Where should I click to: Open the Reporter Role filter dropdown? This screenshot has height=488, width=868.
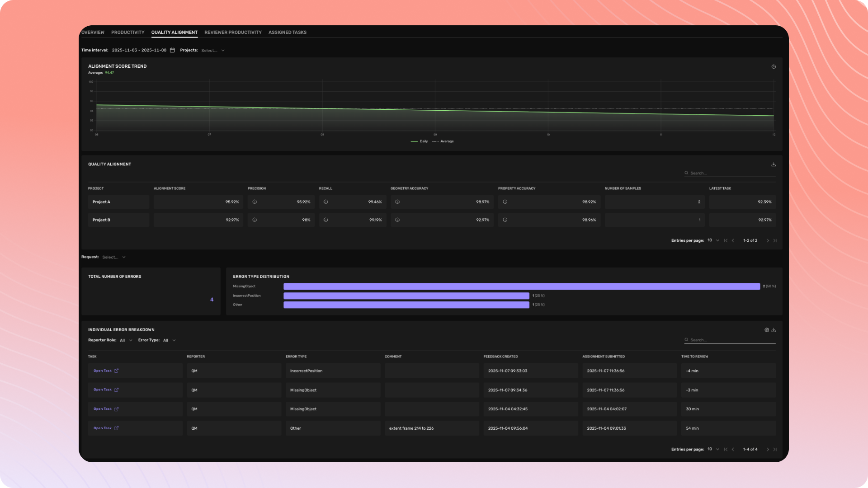(x=126, y=340)
